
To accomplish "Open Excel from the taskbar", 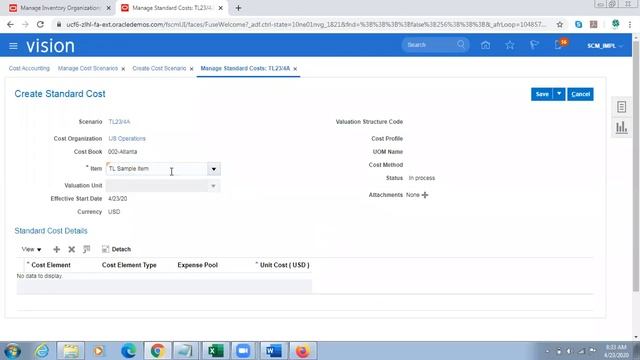I will coord(215,351).
